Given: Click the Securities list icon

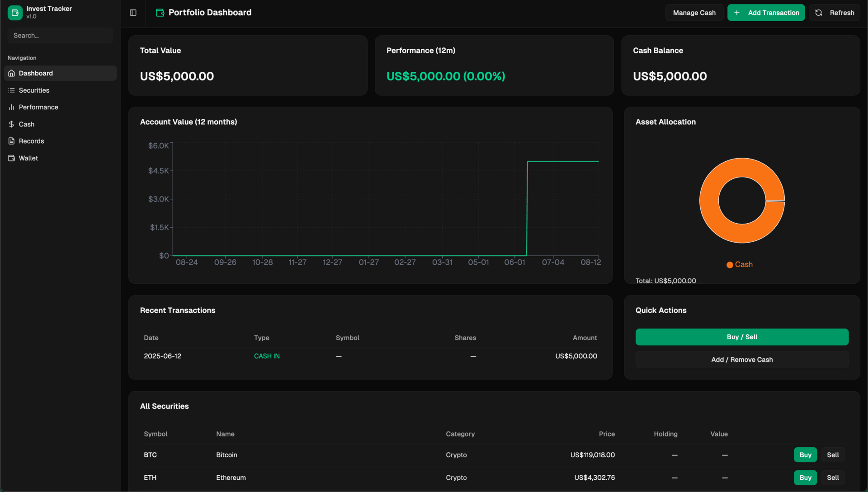Looking at the screenshot, I should click(x=12, y=90).
